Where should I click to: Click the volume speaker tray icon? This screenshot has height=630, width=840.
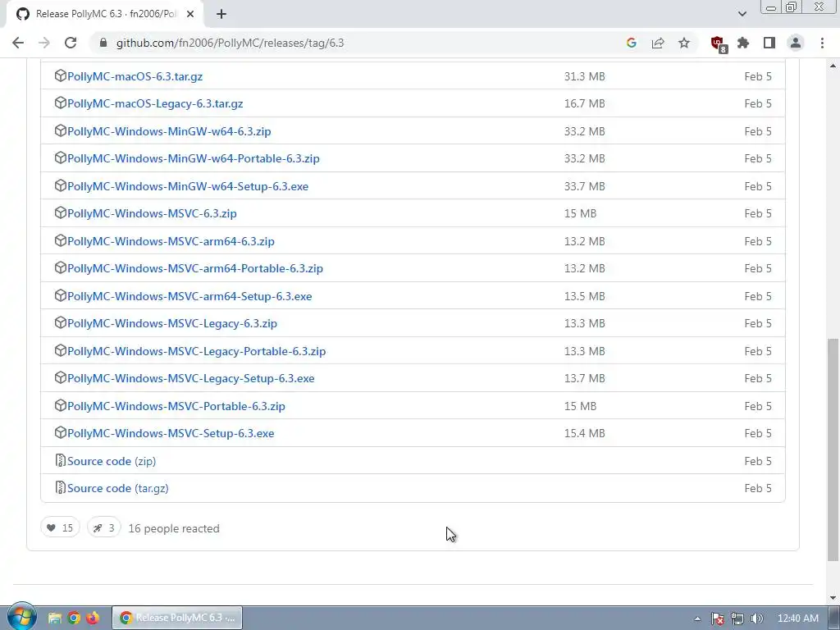(756, 619)
